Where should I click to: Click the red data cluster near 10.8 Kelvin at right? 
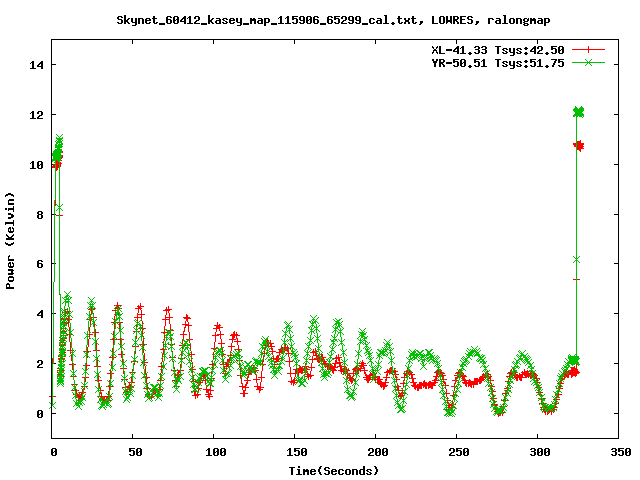[x=578, y=146]
